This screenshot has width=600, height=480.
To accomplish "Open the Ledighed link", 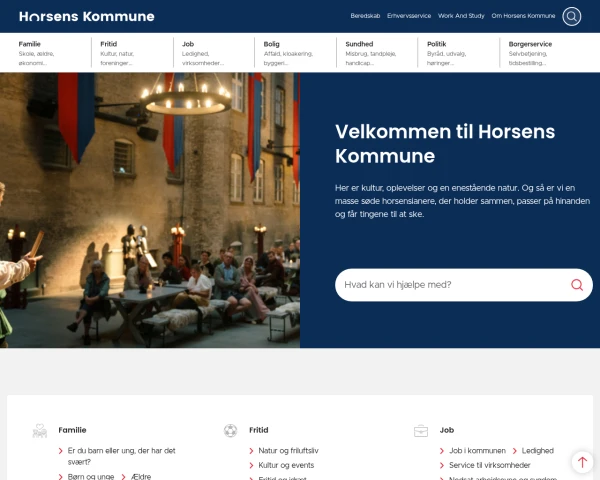I will (538, 451).
